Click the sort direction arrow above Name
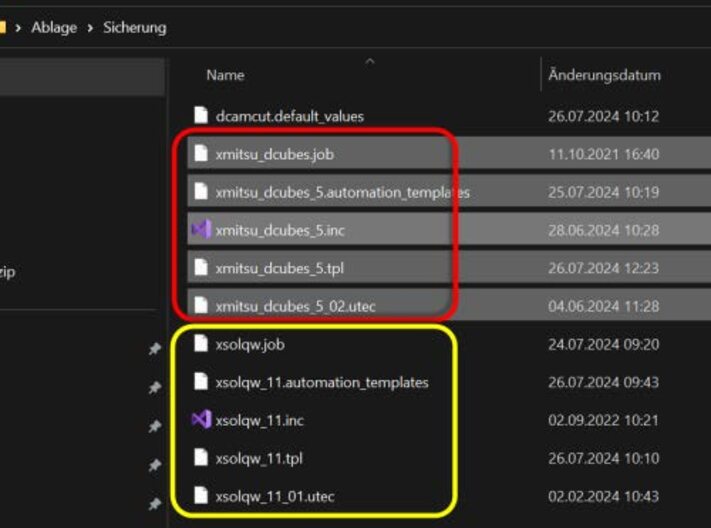This screenshot has height=528, width=711. pyautogui.click(x=370, y=61)
